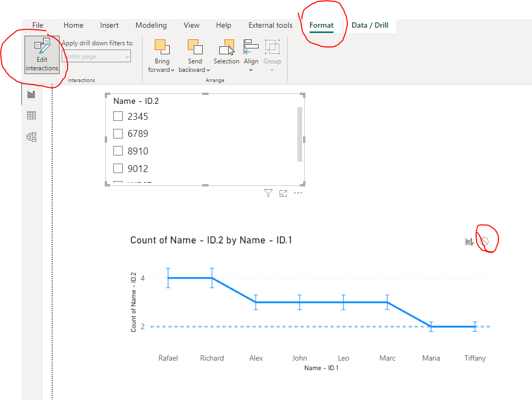Click the y-axis title Count of Name - ID.2
This screenshot has width=532, height=400.
click(x=134, y=302)
